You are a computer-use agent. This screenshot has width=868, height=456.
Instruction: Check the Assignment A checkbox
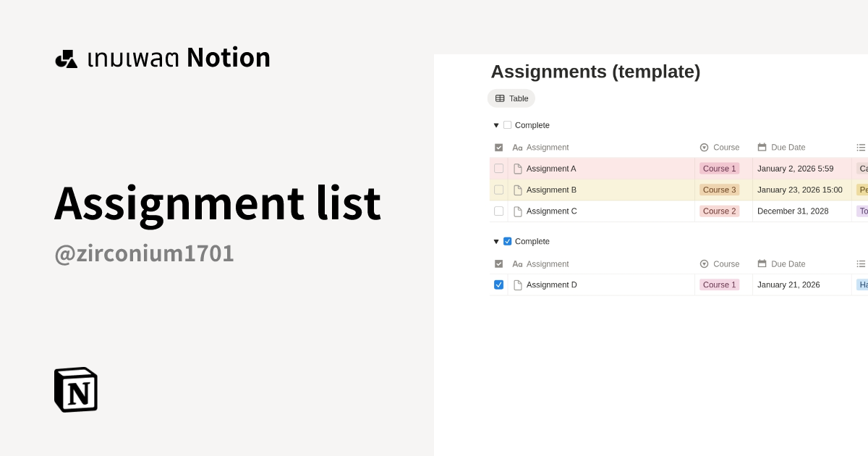(x=498, y=169)
